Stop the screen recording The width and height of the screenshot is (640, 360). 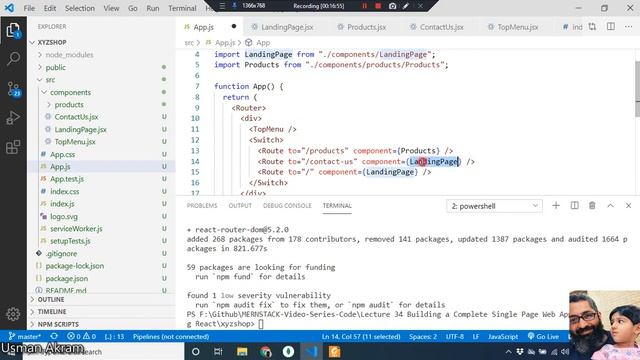(378, 6)
